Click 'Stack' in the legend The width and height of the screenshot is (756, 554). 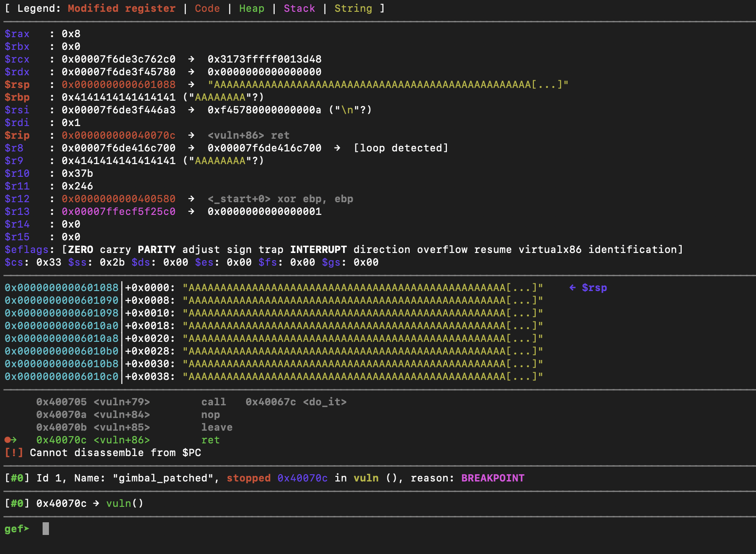click(x=300, y=9)
